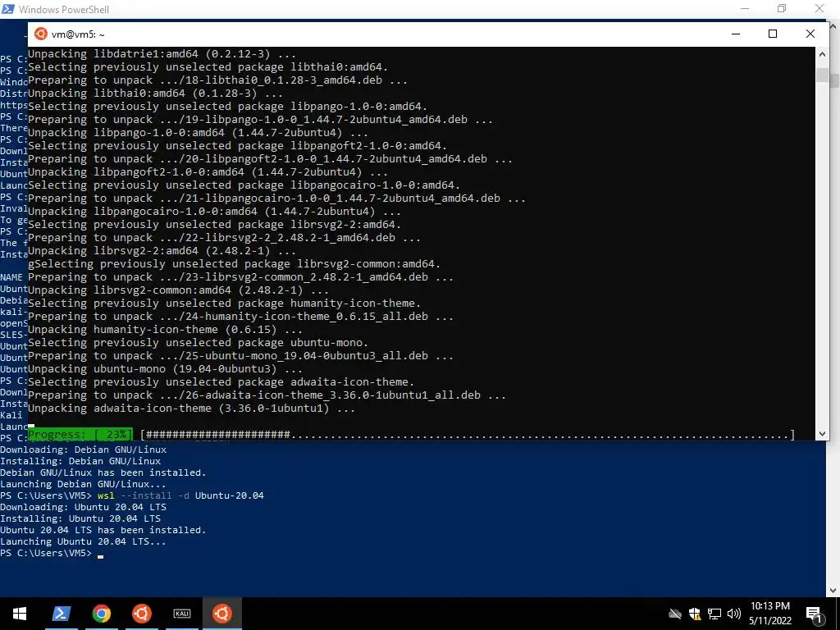Click the PowerShell scrollbar down arrow
Screen dimensions: 840x630
click(833, 591)
